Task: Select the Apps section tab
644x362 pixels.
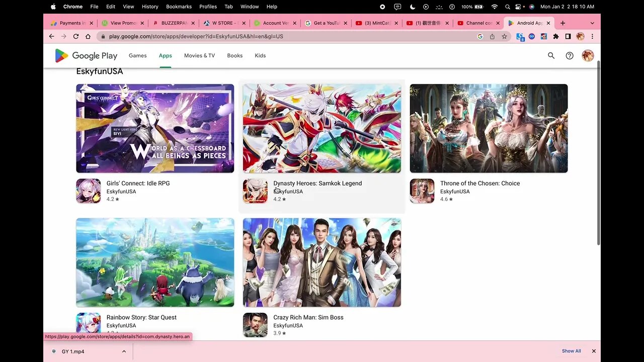Action: pyautogui.click(x=165, y=56)
